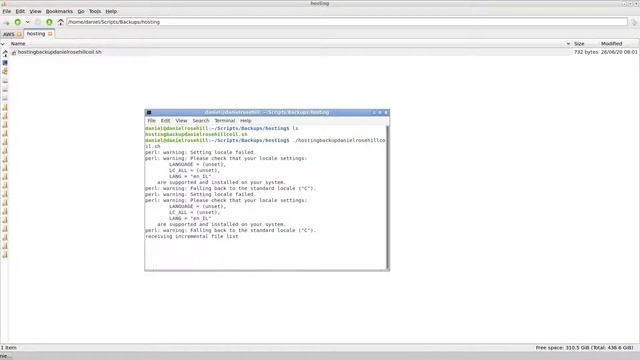Sort files by the Modified column
Screen dimensions: 640x360
point(611,44)
